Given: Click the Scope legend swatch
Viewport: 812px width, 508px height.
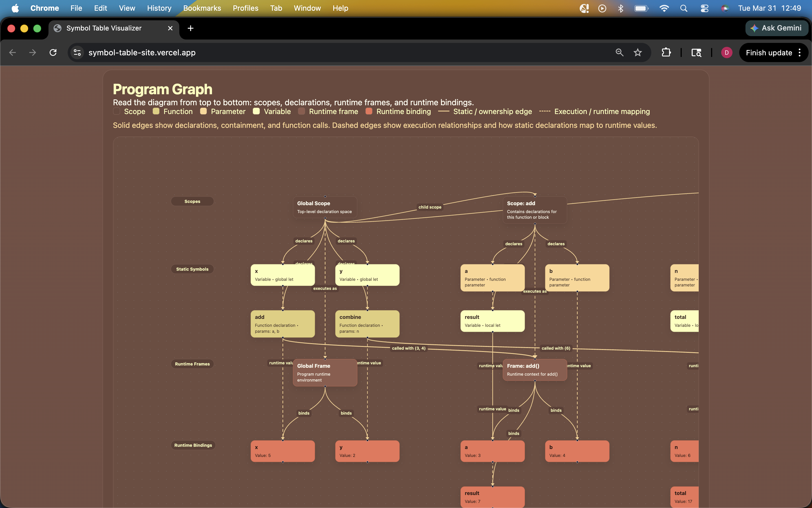Looking at the screenshot, I should (x=116, y=111).
